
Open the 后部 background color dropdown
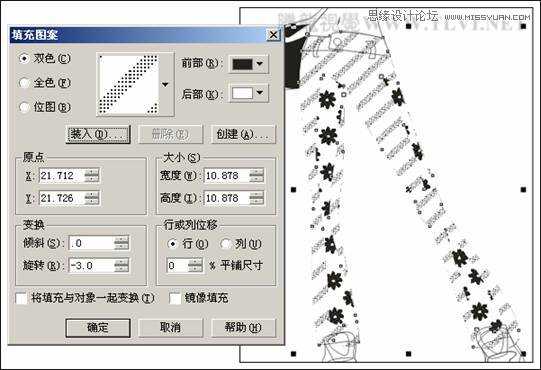[x=260, y=92]
